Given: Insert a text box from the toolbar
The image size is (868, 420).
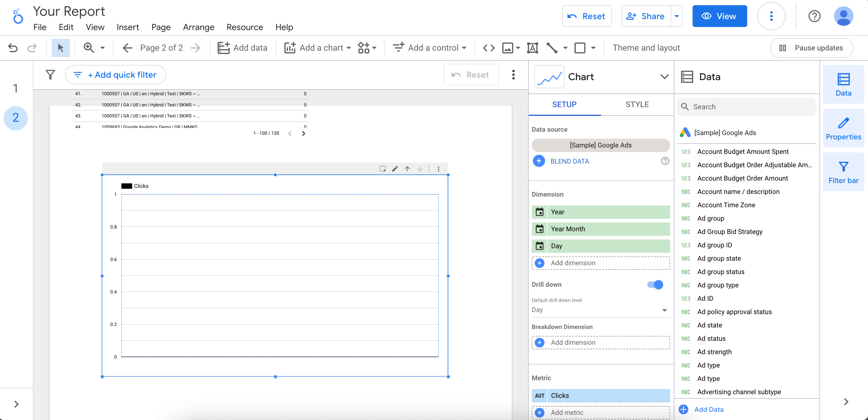Looking at the screenshot, I should pyautogui.click(x=532, y=48).
